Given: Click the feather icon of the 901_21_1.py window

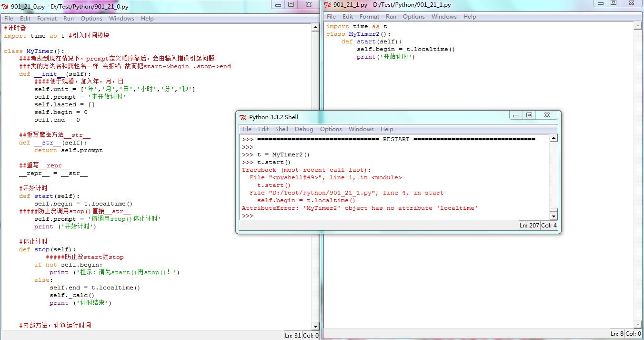Looking at the screenshot, I should coord(328,5).
